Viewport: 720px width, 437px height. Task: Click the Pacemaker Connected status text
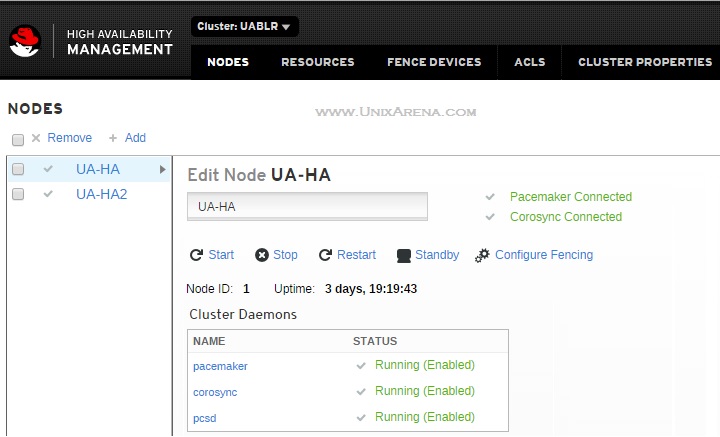pos(571,197)
